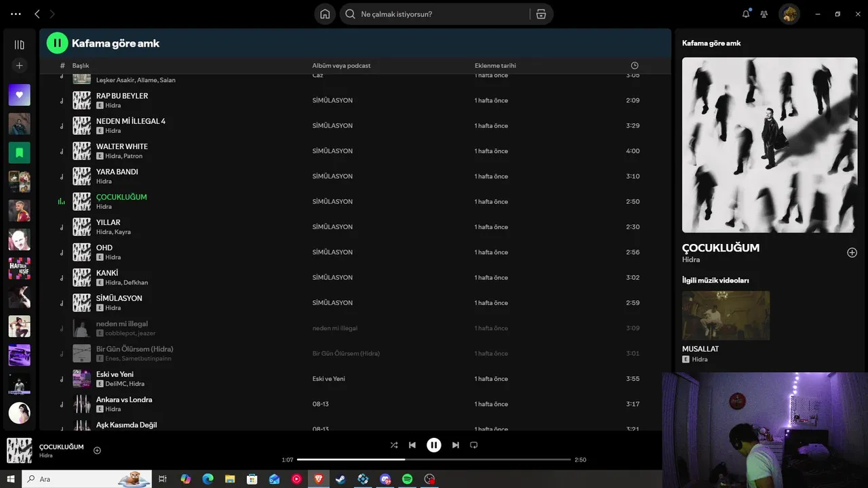Open Steam from the taskbar
This screenshot has width=868, height=488.
340,479
